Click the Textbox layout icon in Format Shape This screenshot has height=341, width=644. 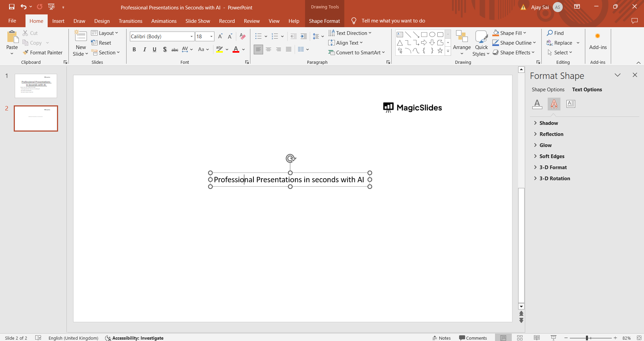pyautogui.click(x=571, y=104)
